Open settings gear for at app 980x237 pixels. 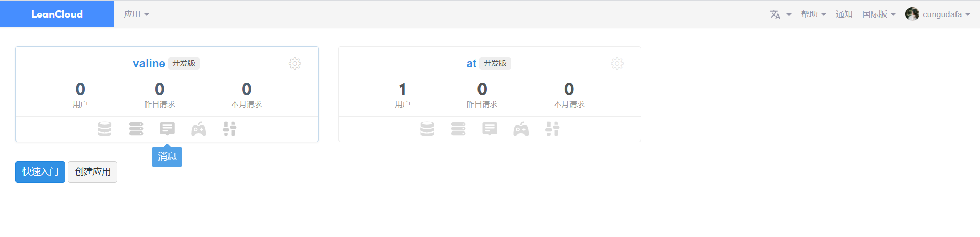617,64
